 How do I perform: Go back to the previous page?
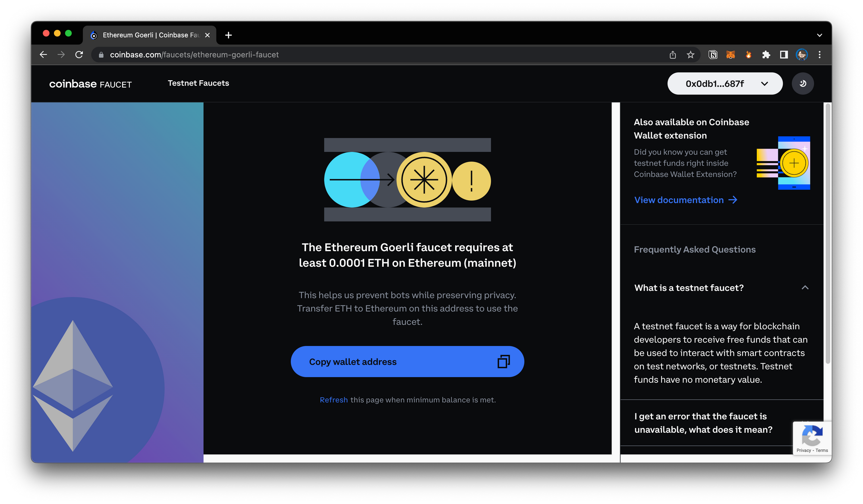click(43, 55)
